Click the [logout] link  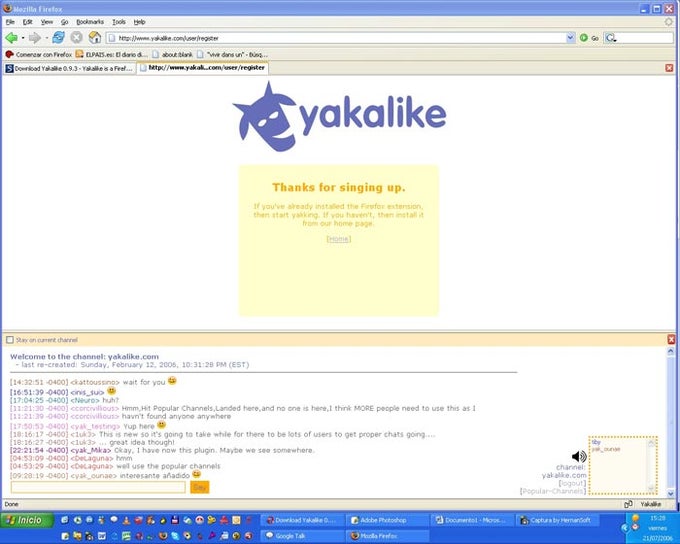(572, 483)
